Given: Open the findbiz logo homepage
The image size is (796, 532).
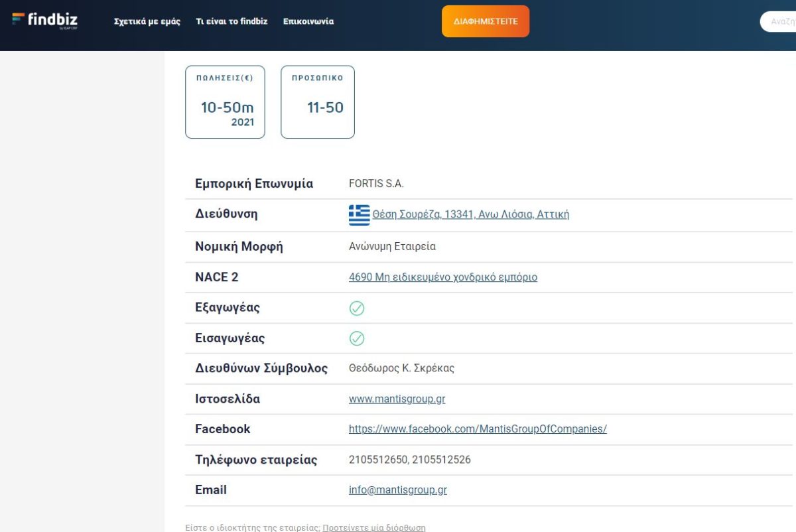Looking at the screenshot, I should pos(45,21).
